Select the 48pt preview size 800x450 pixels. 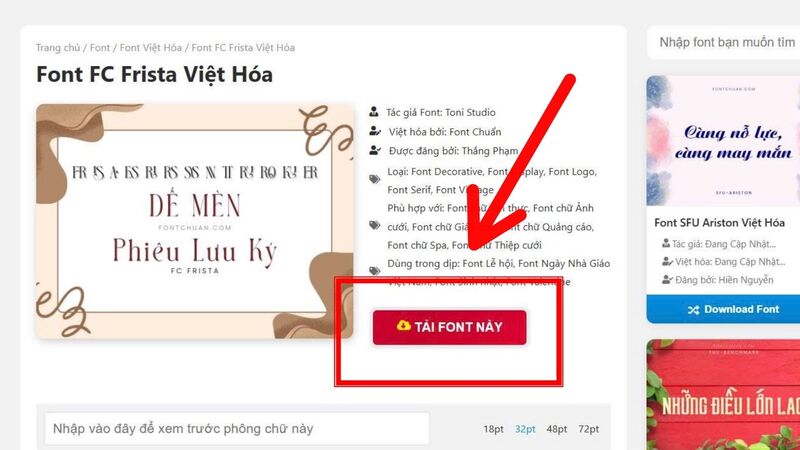pos(557,429)
